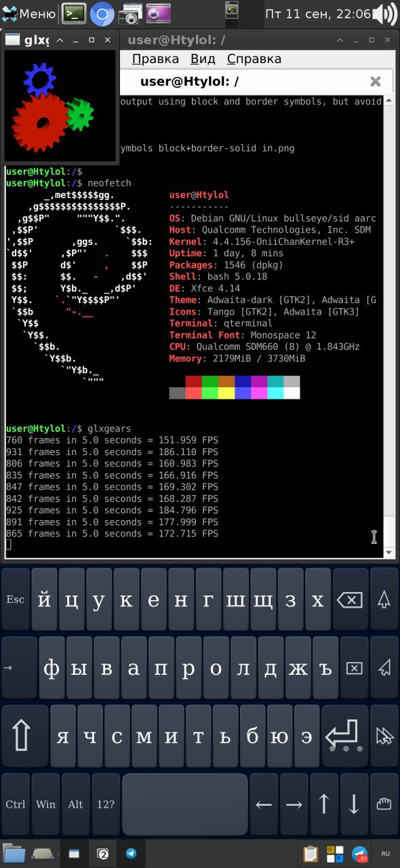400x868 pixels.
Task: Tap the up-pointing cursor key beside backspace
Action: [384, 599]
